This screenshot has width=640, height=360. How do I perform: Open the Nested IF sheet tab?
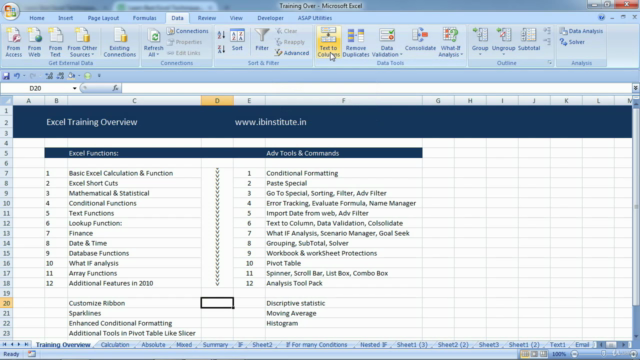(373, 345)
